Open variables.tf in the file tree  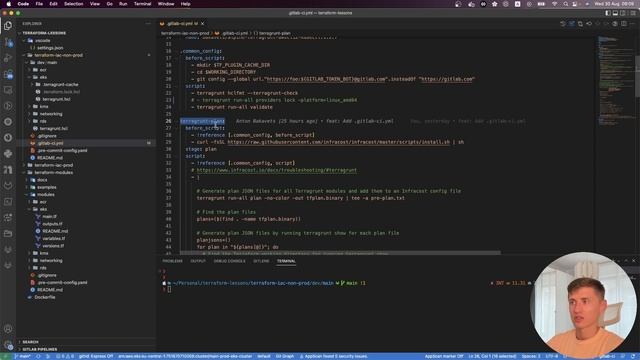click(x=53, y=238)
